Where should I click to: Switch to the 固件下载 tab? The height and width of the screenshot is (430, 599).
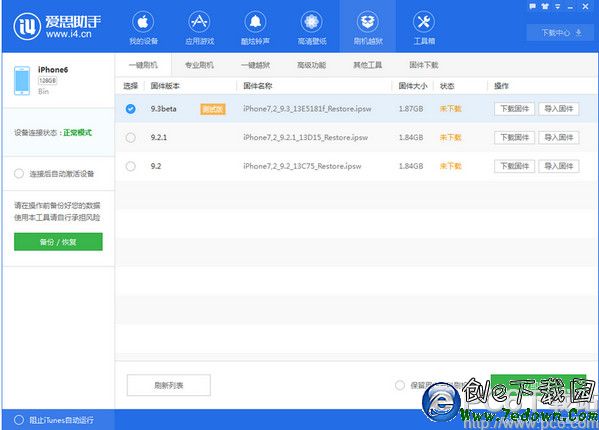click(x=424, y=65)
